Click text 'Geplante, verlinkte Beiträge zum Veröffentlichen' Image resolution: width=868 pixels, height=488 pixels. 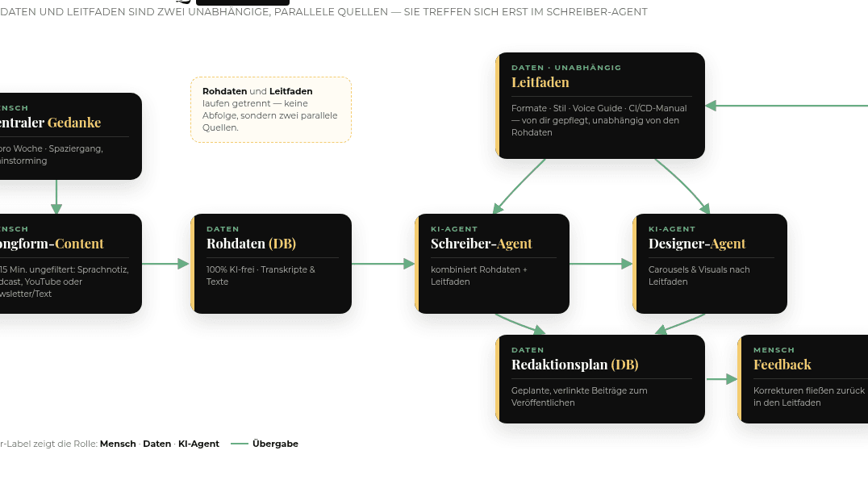pyautogui.click(x=579, y=397)
